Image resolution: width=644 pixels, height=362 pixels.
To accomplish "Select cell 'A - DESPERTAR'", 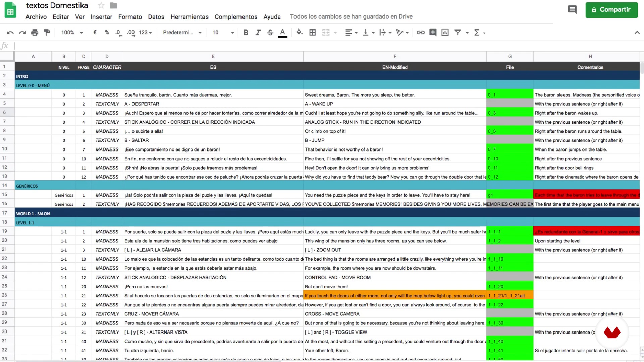I will (x=213, y=104).
